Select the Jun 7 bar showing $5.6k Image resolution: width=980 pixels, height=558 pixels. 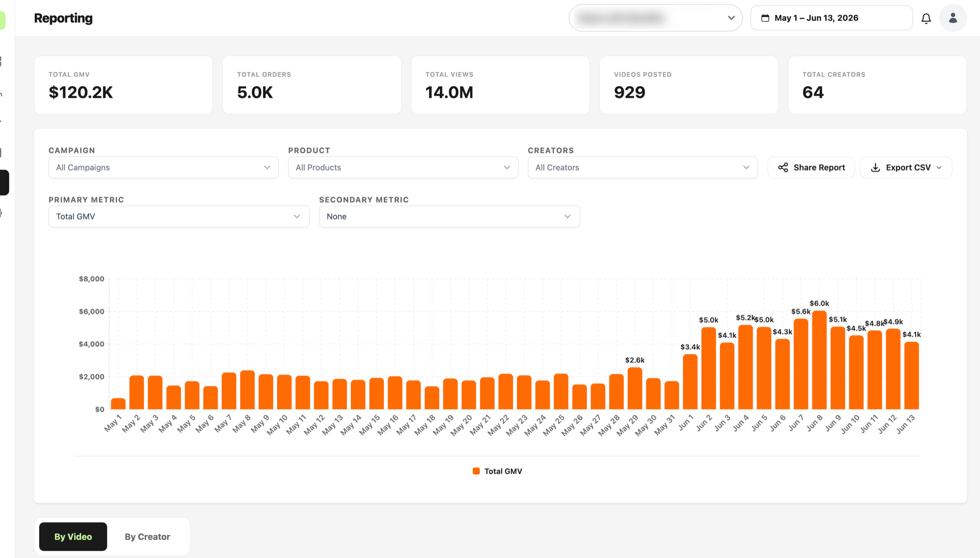coord(801,364)
